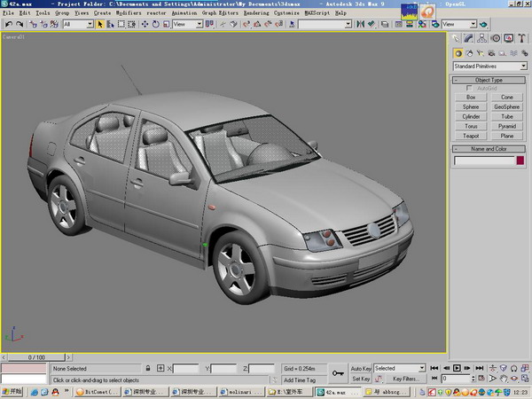
Task: Activate the Select and Link tool
Action: [33, 24]
